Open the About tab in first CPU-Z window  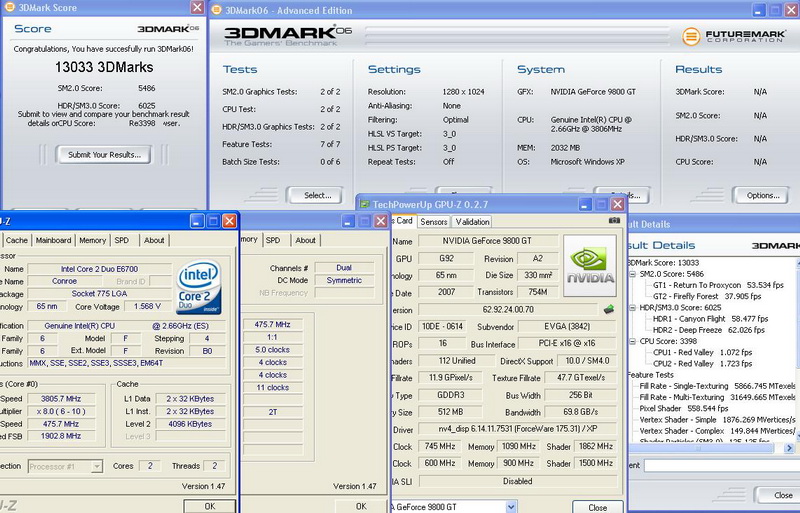154,240
